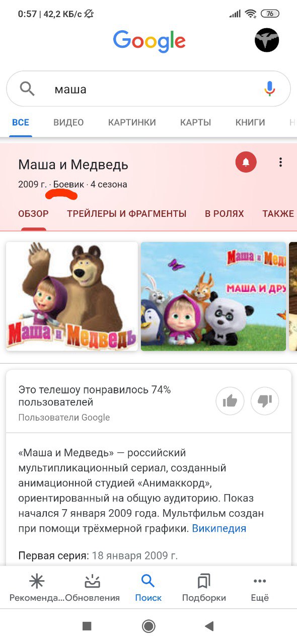Open the Маша и Медведь poster thumbnail
The height and width of the screenshot is (644, 297).
point(72,296)
